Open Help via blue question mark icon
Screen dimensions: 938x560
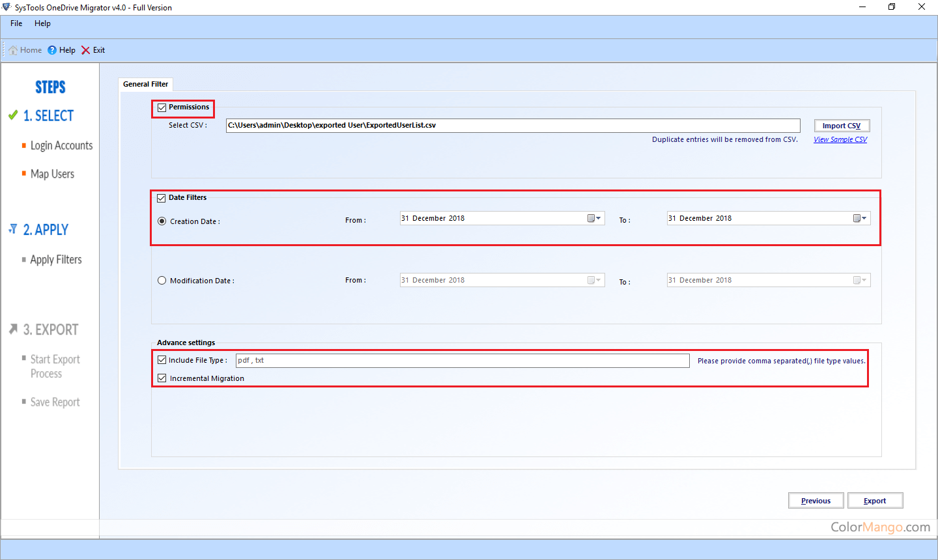click(52, 50)
